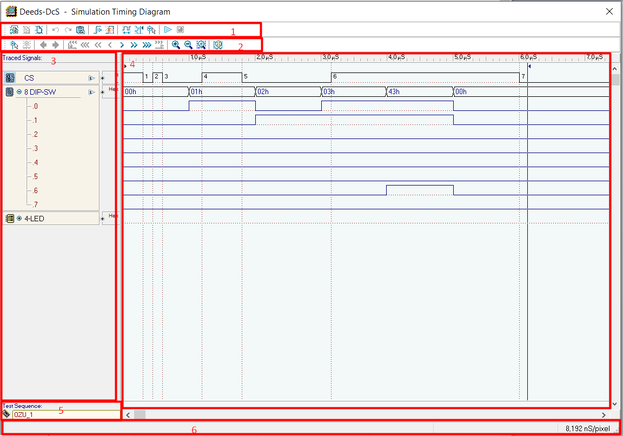Image resolution: width=623 pixels, height=436 pixels.
Task: Start the simulation with play button
Action: (168, 30)
